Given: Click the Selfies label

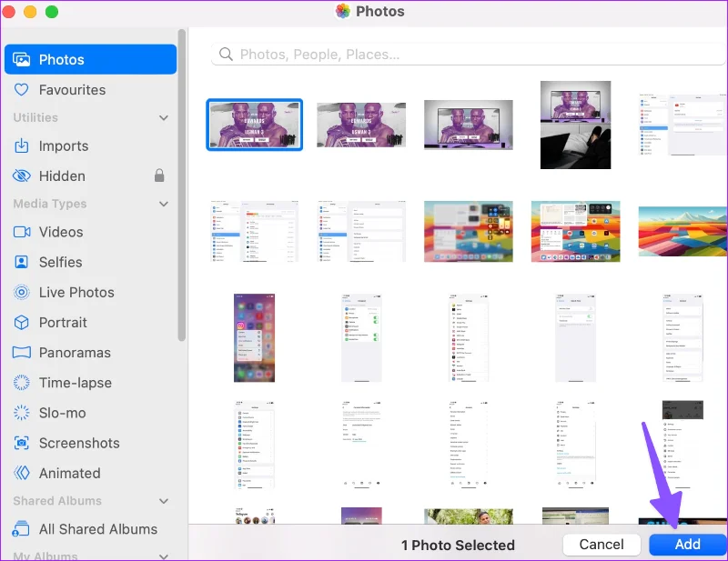Looking at the screenshot, I should (60, 262).
